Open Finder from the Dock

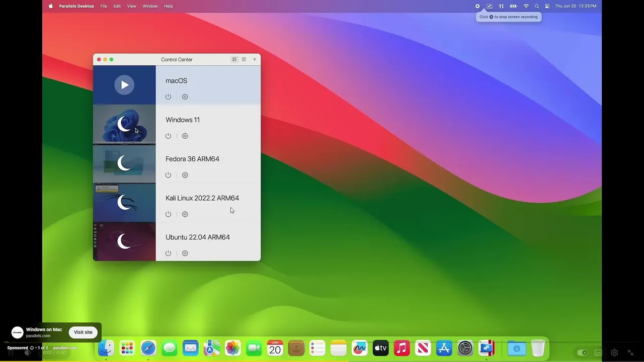coord(106,348)
